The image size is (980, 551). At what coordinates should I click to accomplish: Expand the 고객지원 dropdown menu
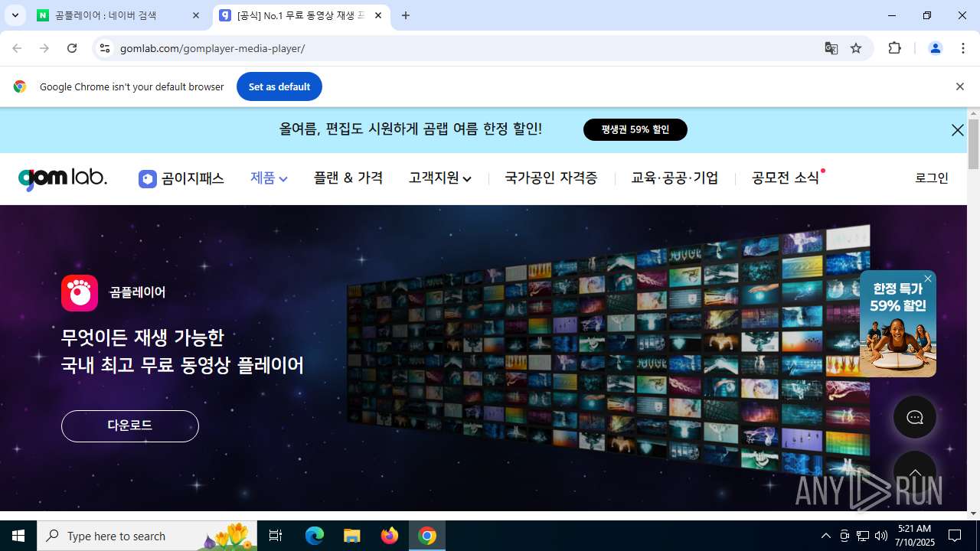click(440, 178)
